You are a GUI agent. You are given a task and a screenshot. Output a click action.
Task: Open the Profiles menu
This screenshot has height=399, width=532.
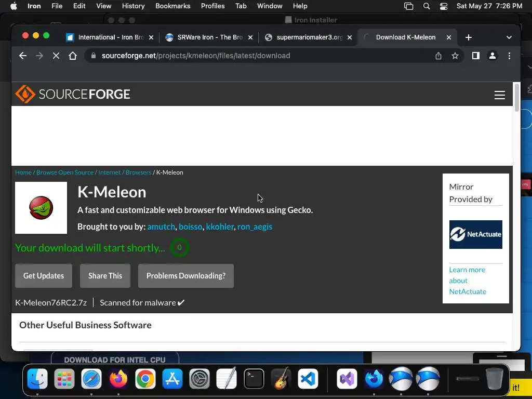[212, 6]
